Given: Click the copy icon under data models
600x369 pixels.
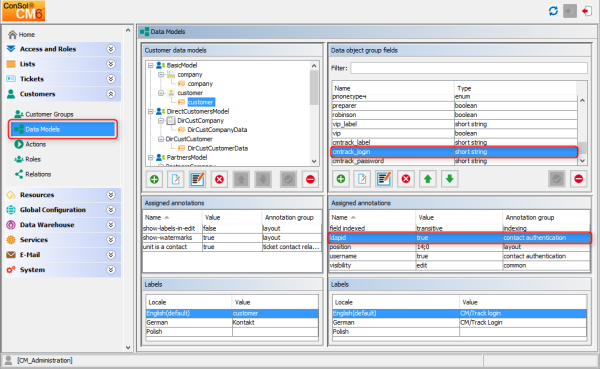Looking at the screenshot, I should [x=176, y=179].
